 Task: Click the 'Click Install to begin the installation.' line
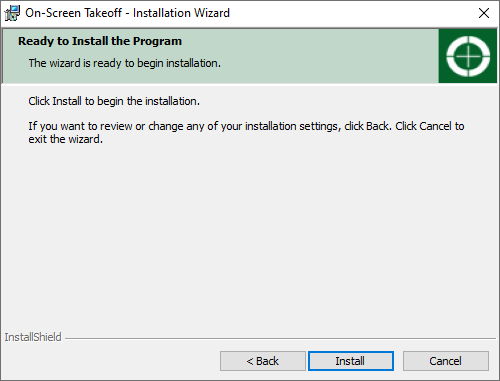click(x=114, y=101)
